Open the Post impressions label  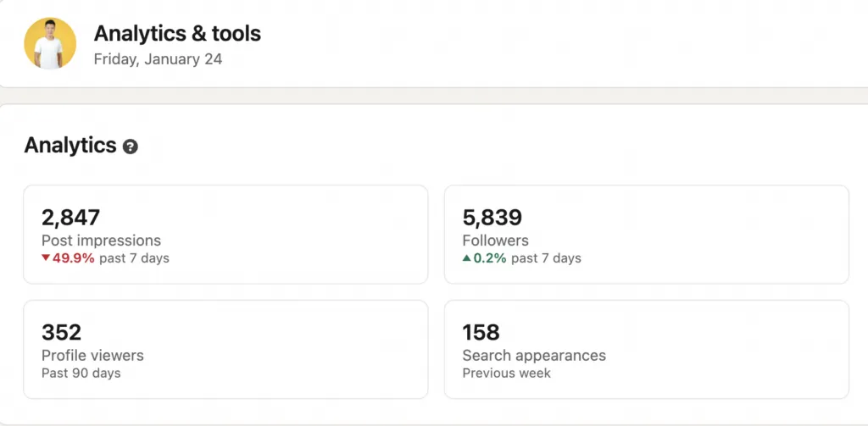101,241
